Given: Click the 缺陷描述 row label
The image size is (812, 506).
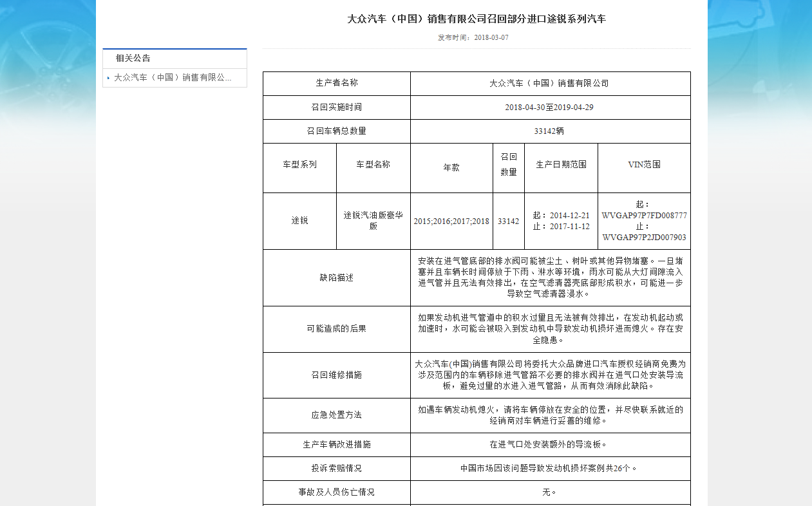Looking at the screenshot, I should click(337, 277).
